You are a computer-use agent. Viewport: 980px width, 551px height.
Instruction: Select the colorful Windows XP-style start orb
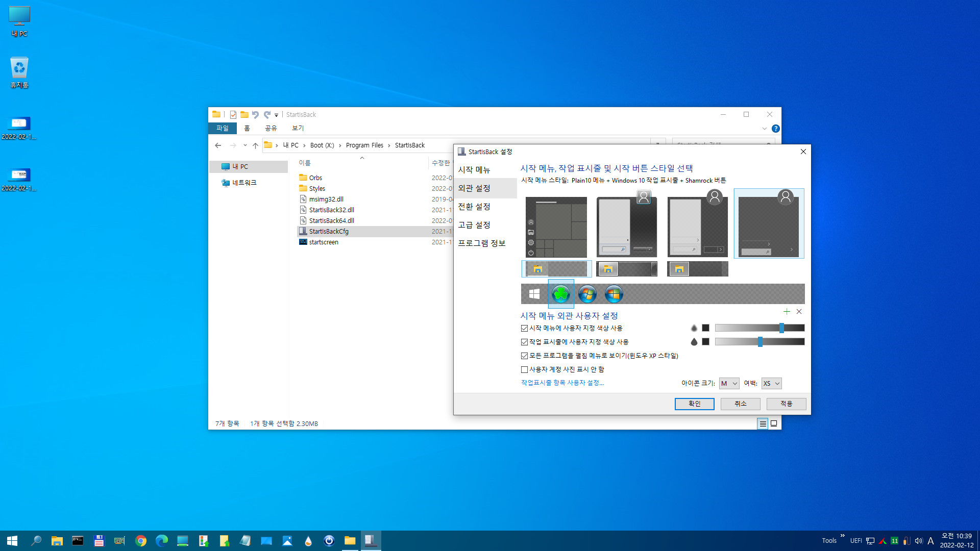tap(614, 294)
